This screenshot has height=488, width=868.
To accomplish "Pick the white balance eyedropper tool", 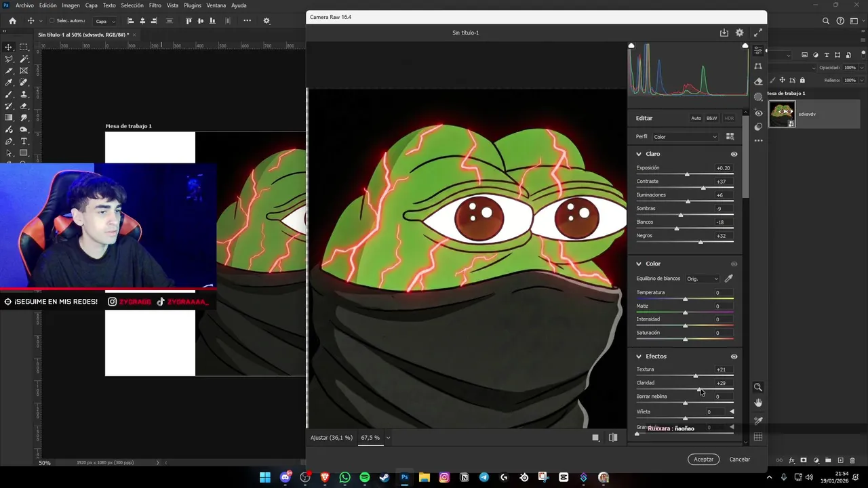I will (729, 279).
